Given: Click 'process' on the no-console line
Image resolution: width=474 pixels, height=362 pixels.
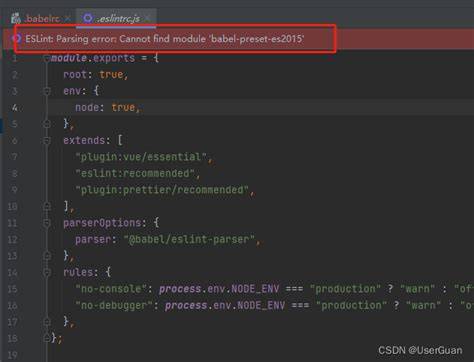Looking at the screenshot, I should tap(180, 289).
